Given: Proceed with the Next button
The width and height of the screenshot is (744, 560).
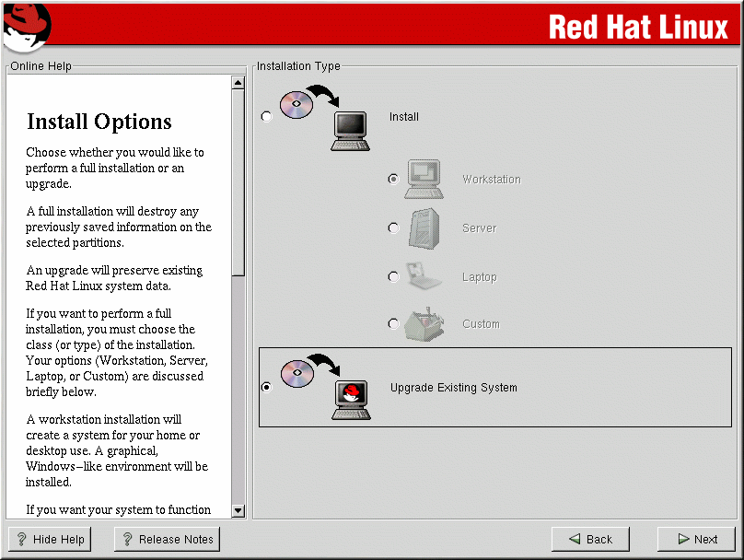Looking at the screenshot, I should [x=696, y=540].
